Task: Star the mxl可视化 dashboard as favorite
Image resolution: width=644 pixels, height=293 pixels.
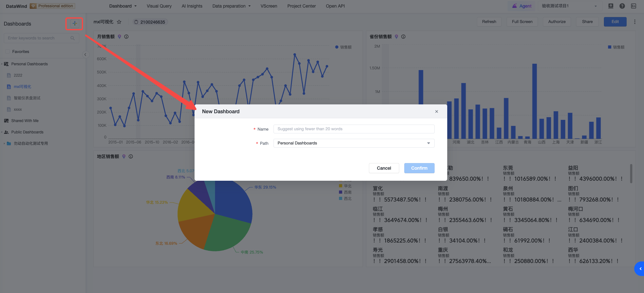Action: click(119, 22)
